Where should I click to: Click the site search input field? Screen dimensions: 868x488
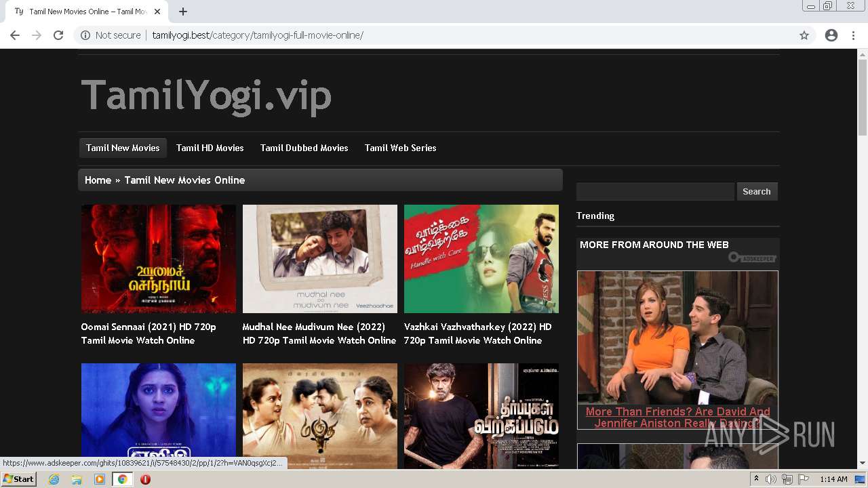click(655, 192)
